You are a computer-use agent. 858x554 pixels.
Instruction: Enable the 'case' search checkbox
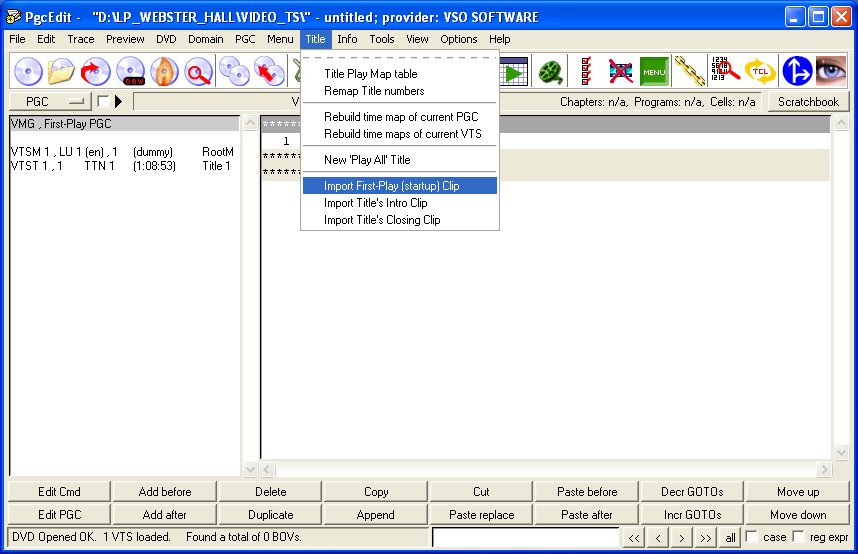point(752,538)
